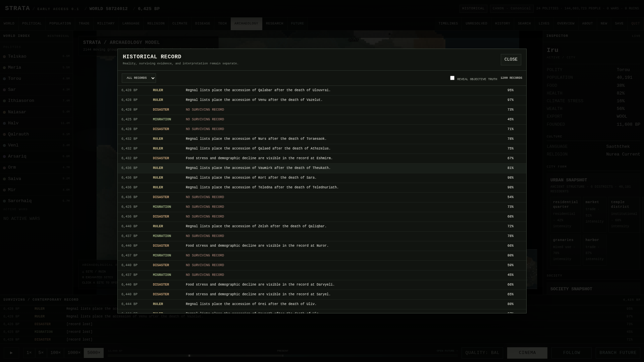Select Naiasar polity
This screenshot has height=362, width=644.
click(x=37, y=112)
